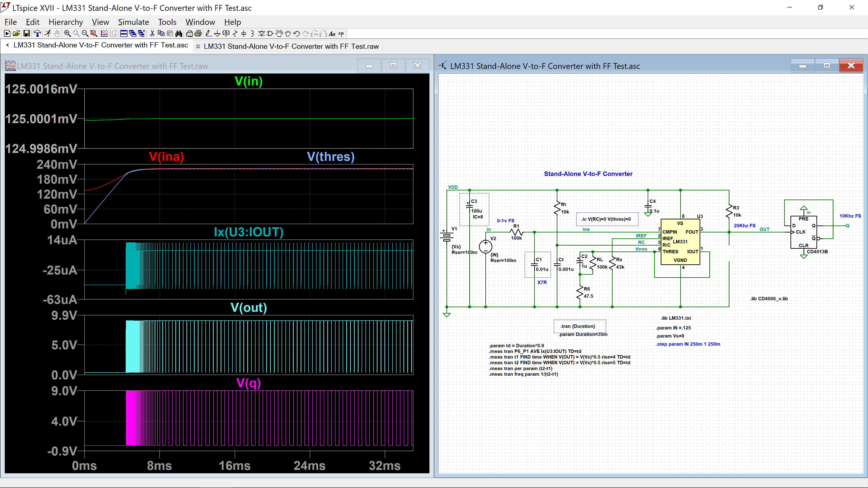Open Print Setup from the toolbar
Screen dimensions: 868x488
tap(198, 34)
